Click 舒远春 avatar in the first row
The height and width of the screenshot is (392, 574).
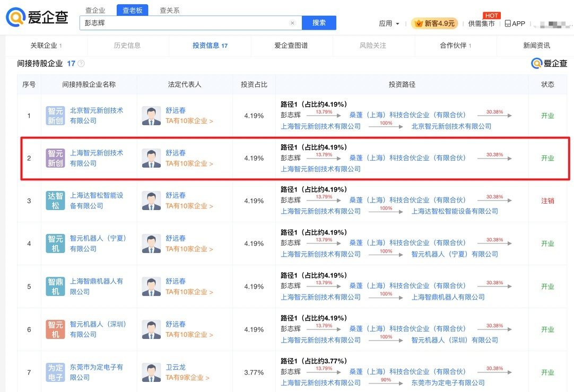tap(151, 116)
